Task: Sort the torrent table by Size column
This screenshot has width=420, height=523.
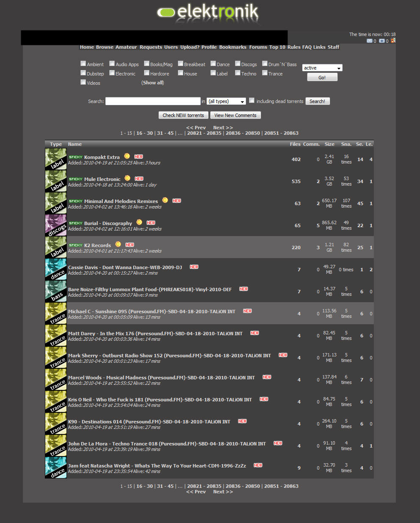Action: (329, 144)
